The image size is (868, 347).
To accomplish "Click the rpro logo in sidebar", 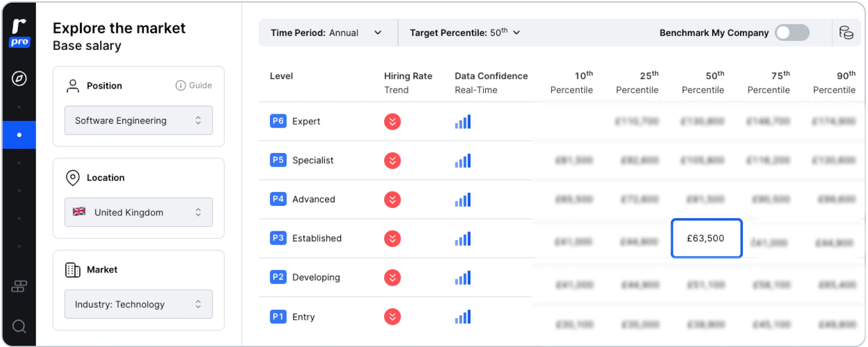I will tap(19, 33).
